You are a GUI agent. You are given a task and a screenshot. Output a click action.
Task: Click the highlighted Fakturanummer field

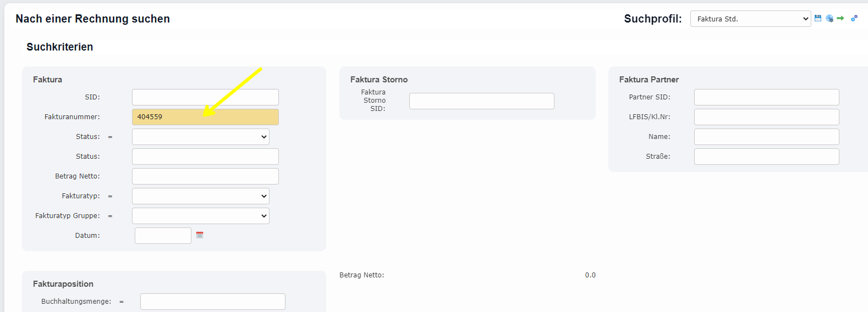[205, 117]
